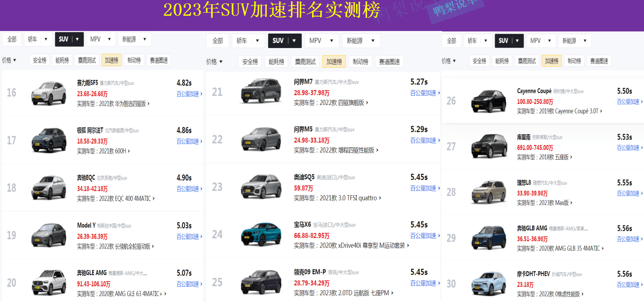
Task: Click the 理想L8 car thumbnail
Action: pos(489,192)
